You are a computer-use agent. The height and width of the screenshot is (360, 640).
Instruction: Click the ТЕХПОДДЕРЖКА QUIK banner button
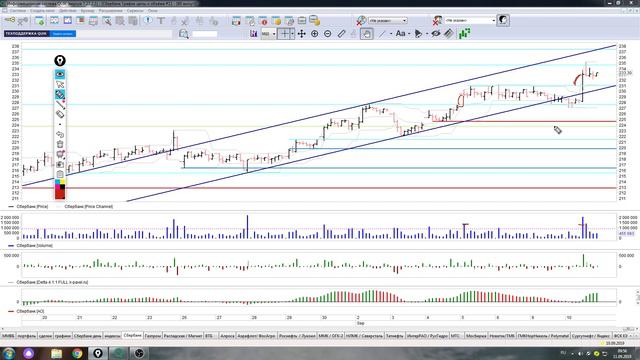[26, 34]
